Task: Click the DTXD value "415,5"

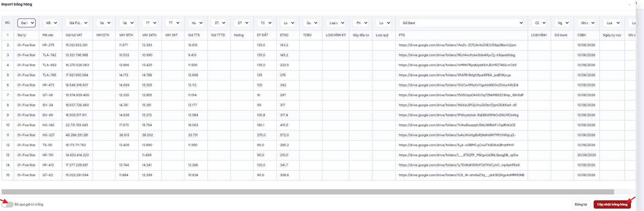Action: 284,125
